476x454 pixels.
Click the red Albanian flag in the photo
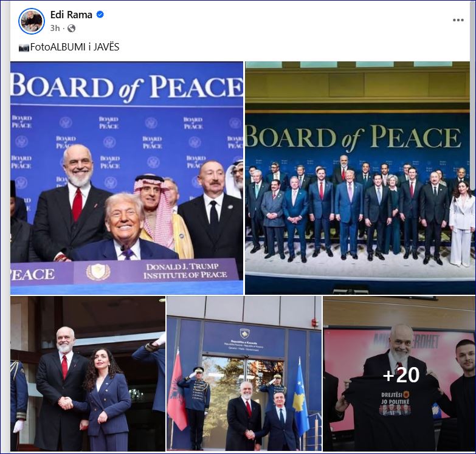(178, 391)
